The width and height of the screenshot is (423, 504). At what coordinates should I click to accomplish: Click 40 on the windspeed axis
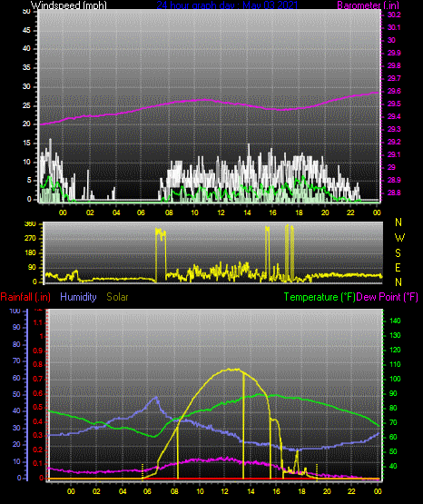point(26,49)
